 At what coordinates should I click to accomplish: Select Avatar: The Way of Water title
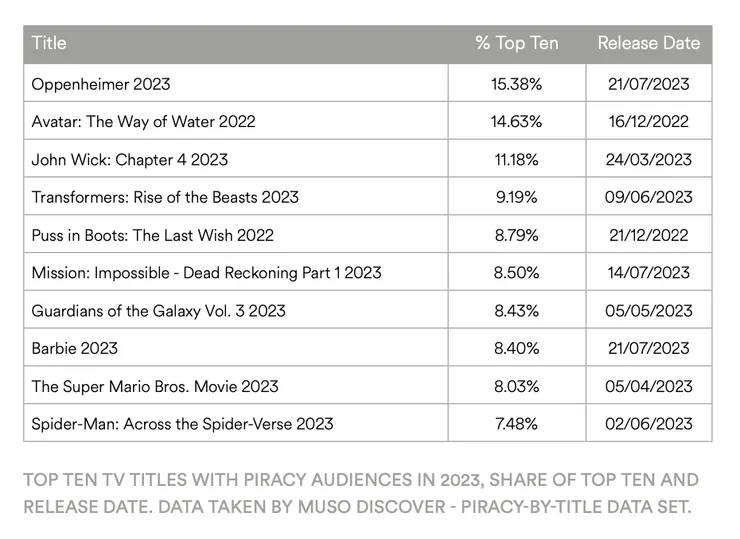point(143,122)
